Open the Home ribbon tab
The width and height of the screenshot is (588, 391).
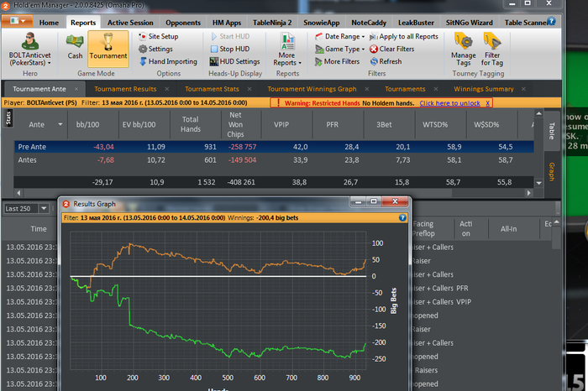pyautogui.click(x=49, y=23)
